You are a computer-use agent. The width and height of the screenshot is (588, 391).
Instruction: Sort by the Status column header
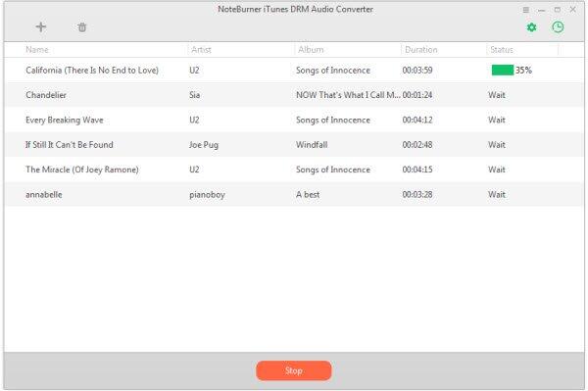click(502, 49)
